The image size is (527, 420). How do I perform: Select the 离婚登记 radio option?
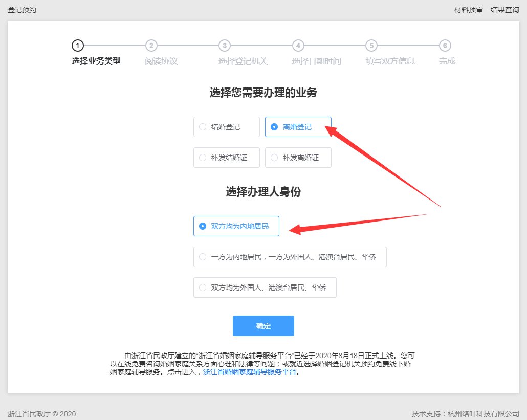[298, 127]
